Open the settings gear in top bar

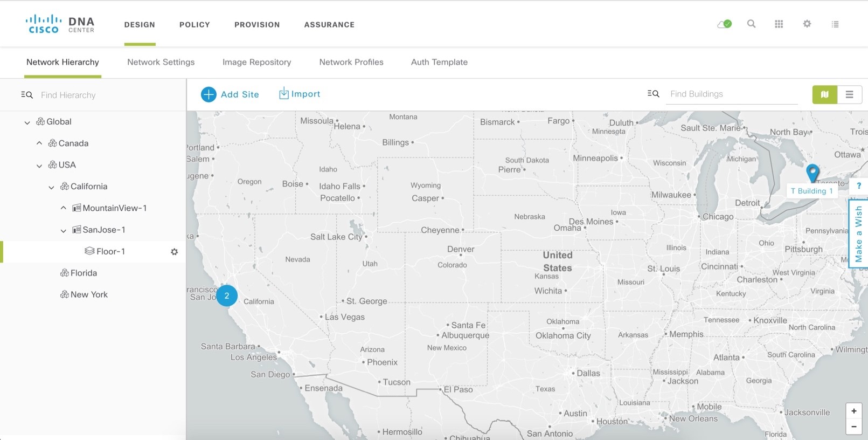pos(807,24)
